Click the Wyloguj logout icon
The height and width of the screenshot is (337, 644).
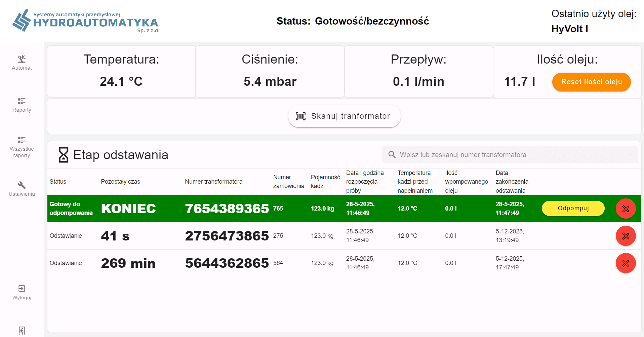click(x=22, y=289)
